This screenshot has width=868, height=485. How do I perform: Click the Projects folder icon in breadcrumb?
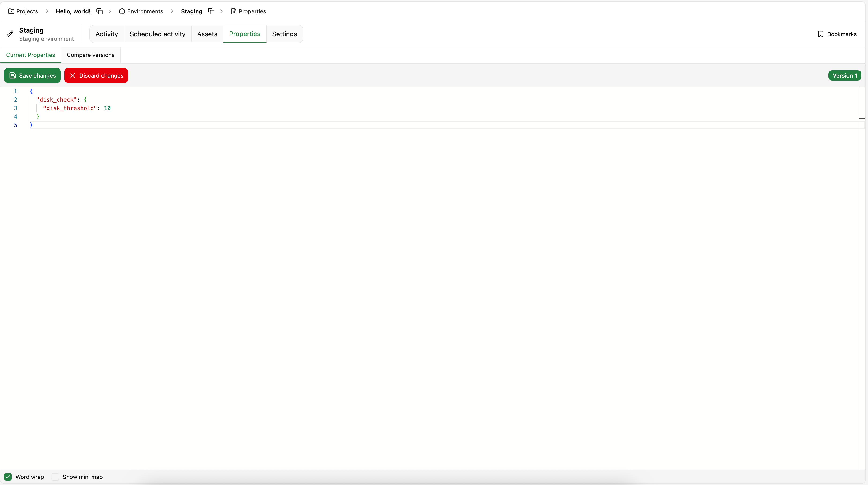pyautogui.click(x=11, y=11)
